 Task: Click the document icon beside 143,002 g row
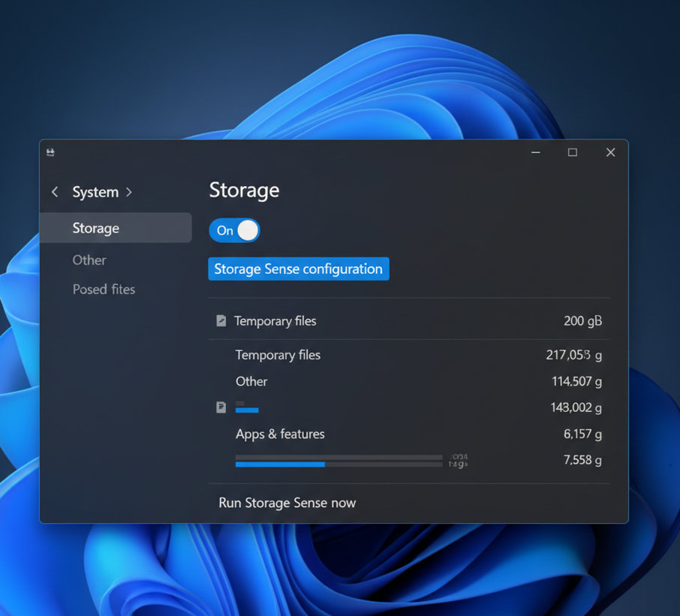[x=221, y=407]
